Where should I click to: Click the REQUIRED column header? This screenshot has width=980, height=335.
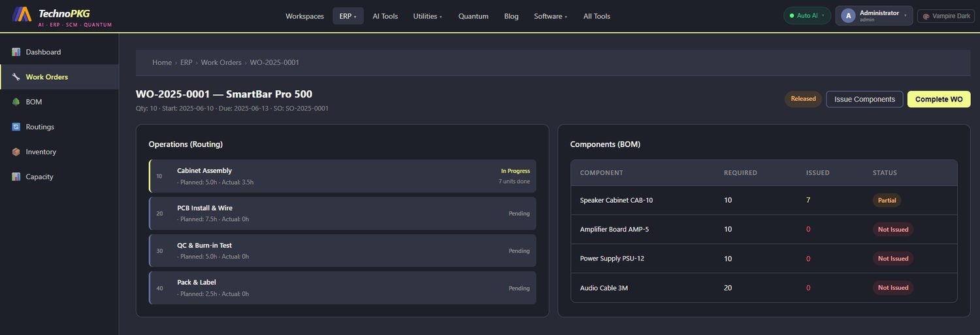(x=740, y=173)
